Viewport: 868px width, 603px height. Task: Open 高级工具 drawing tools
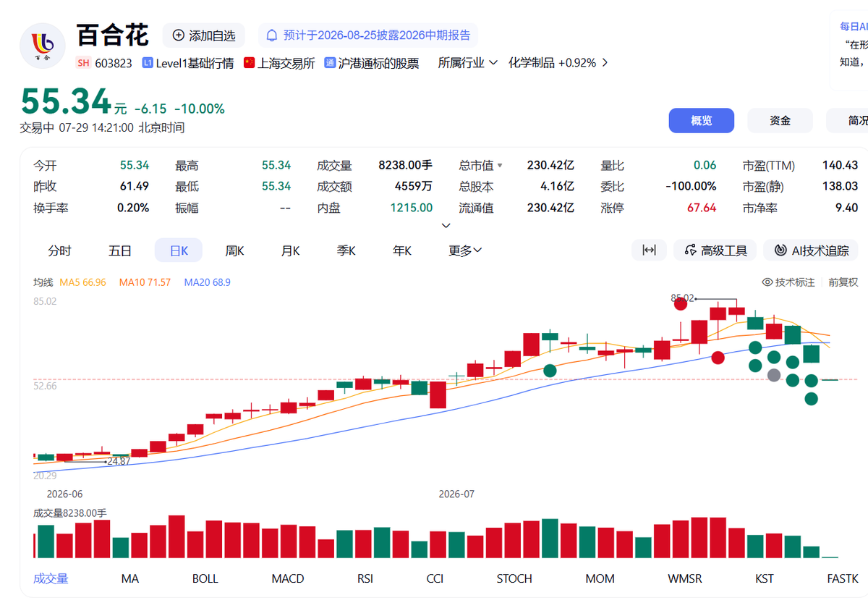715,250
